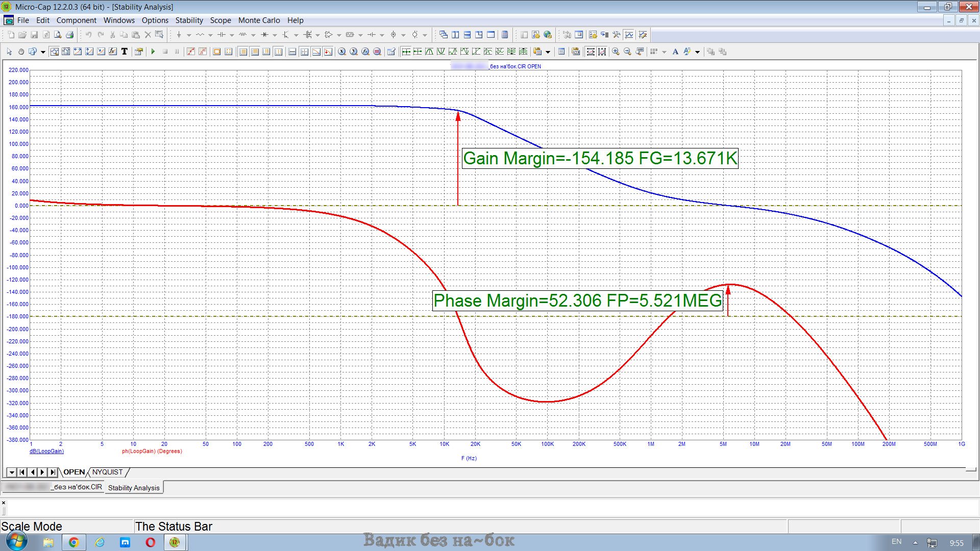
Task: Select the Text mode 'T' tool
Action: (124, 52)
